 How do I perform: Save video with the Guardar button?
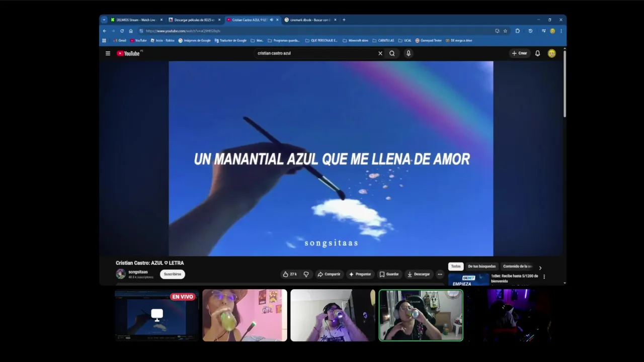click(389, 274)
